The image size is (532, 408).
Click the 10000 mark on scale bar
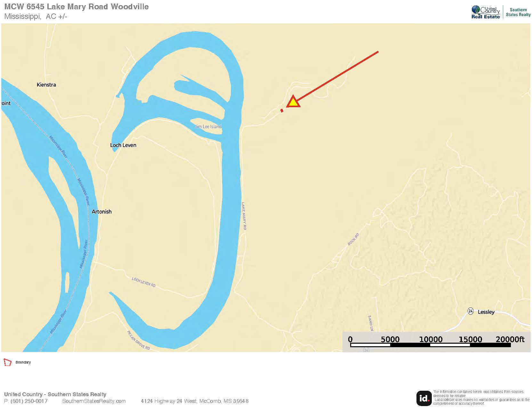(431, 339)
